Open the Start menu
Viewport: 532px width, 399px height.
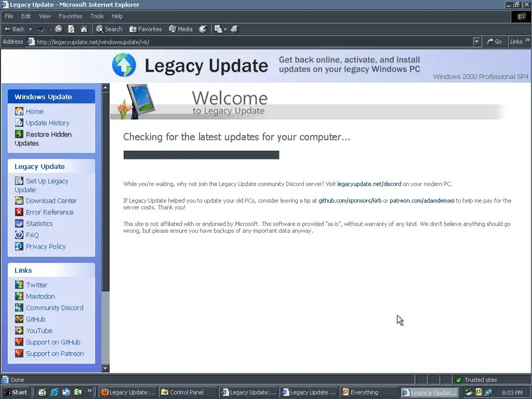point(15,392)
